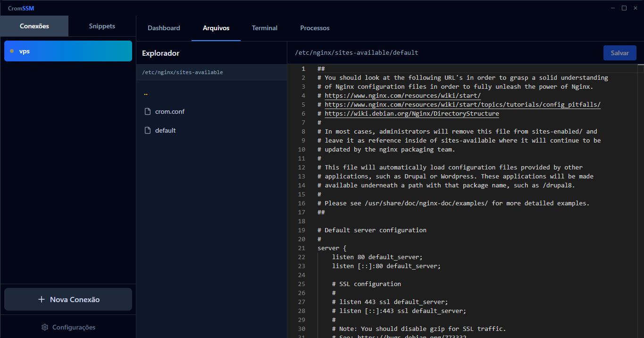Go to the Dashboard tab
The image size is (644, 338).
point(164,28)
